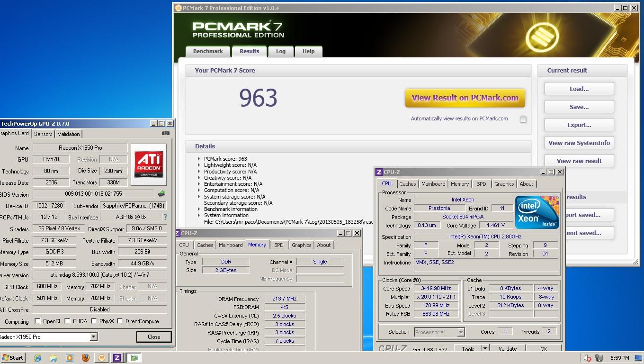Open Mainboard tab in CPU-Z CPU window

433,184
